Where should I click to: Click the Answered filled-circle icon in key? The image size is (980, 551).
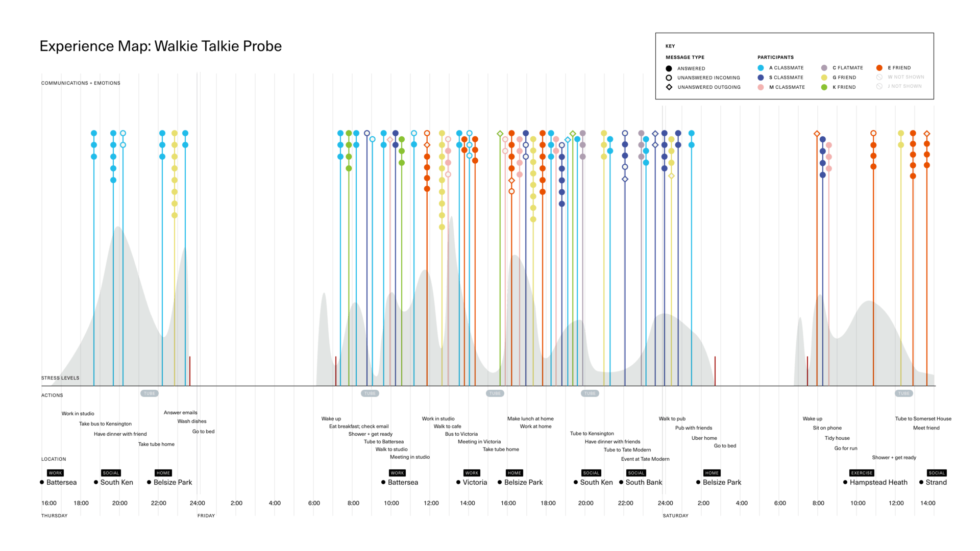click(669, 68)
